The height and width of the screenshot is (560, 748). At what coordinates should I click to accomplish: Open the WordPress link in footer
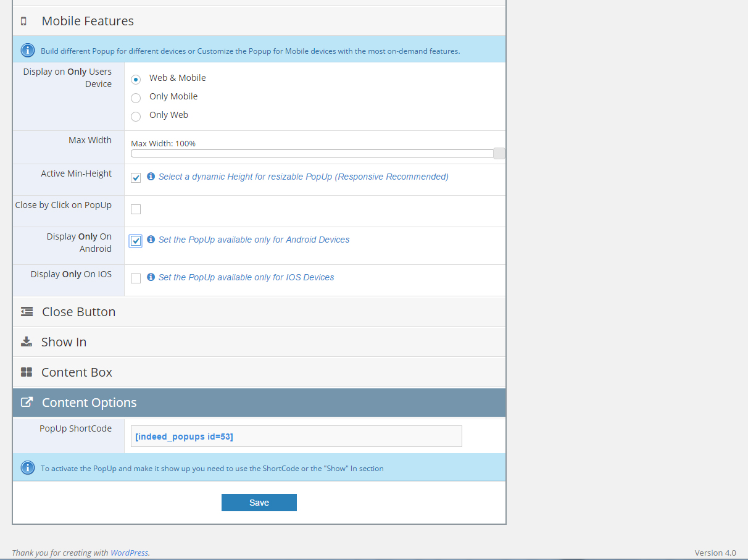129,553
